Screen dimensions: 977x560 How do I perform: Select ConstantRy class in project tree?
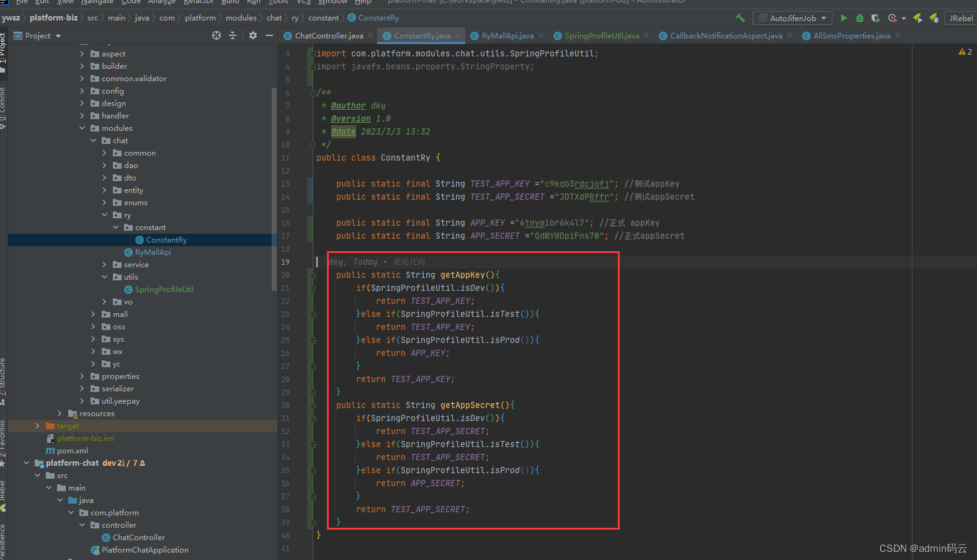pos(166,240)
